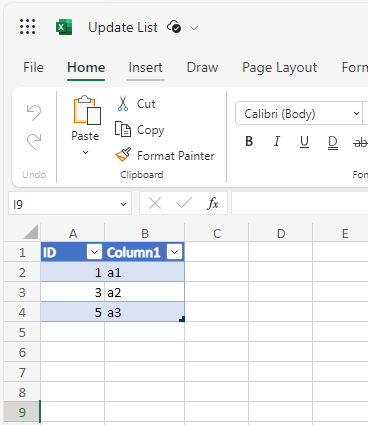Viewport: 368px width, 425px height.
Task: Expand the Name Box dropdown arrow
Action: point(123,204)
